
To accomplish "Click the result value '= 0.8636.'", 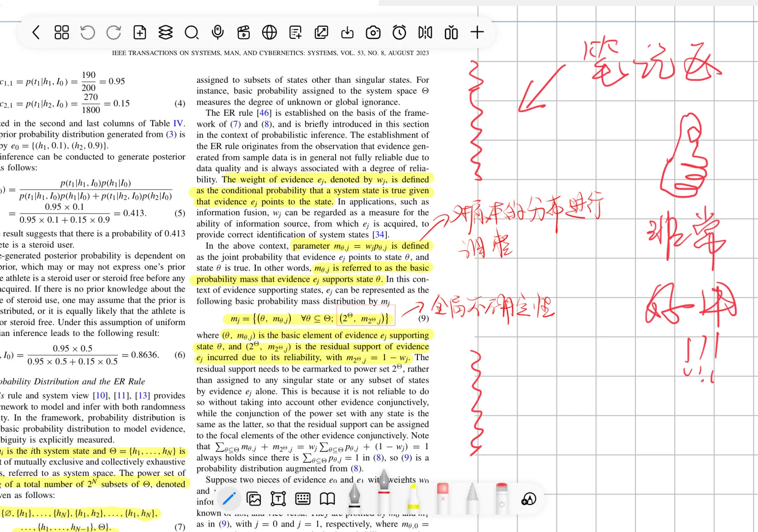I will click(x=140, y=355).
